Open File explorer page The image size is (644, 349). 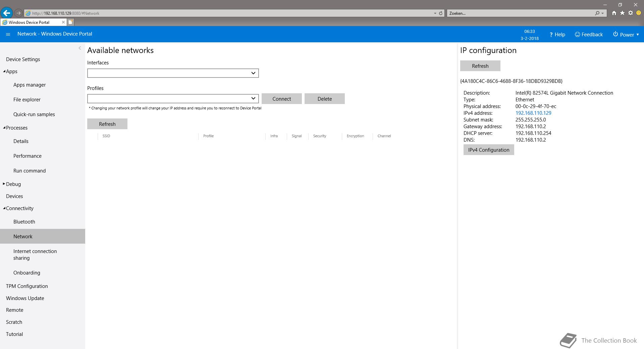point(27,100)
